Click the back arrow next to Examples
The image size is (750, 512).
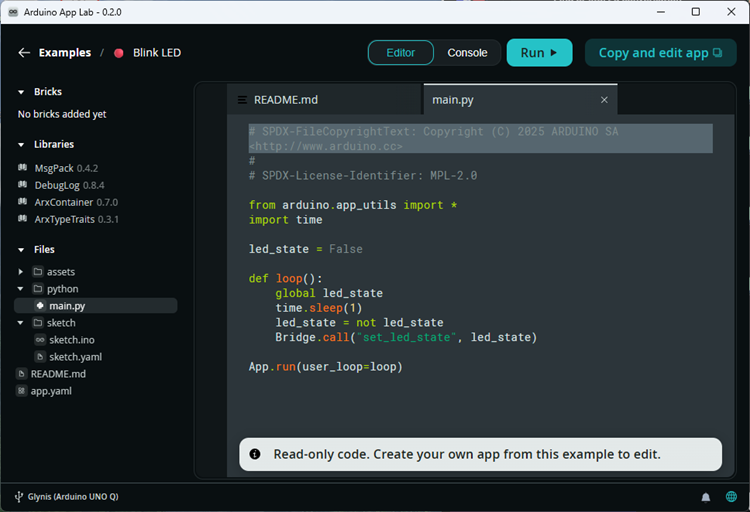[24, 53]
